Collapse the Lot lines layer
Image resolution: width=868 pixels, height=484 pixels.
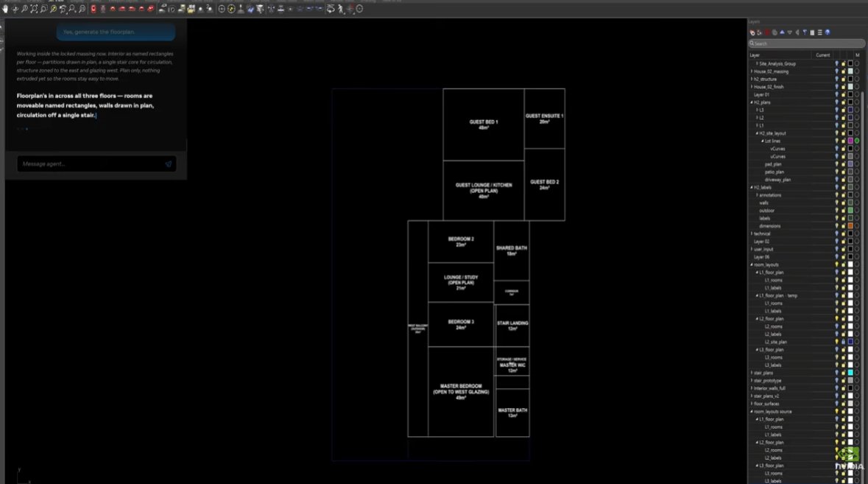[x=762, y=141]
